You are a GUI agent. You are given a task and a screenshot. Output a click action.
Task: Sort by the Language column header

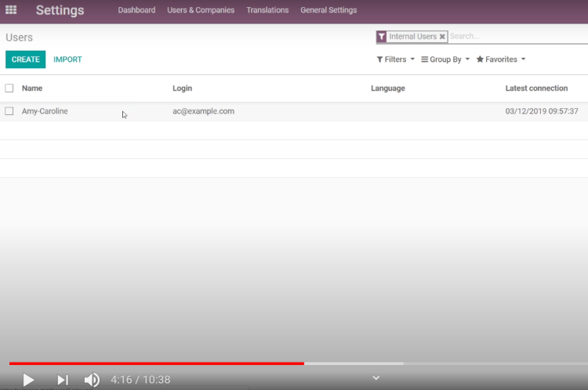(x=388, y=88)
